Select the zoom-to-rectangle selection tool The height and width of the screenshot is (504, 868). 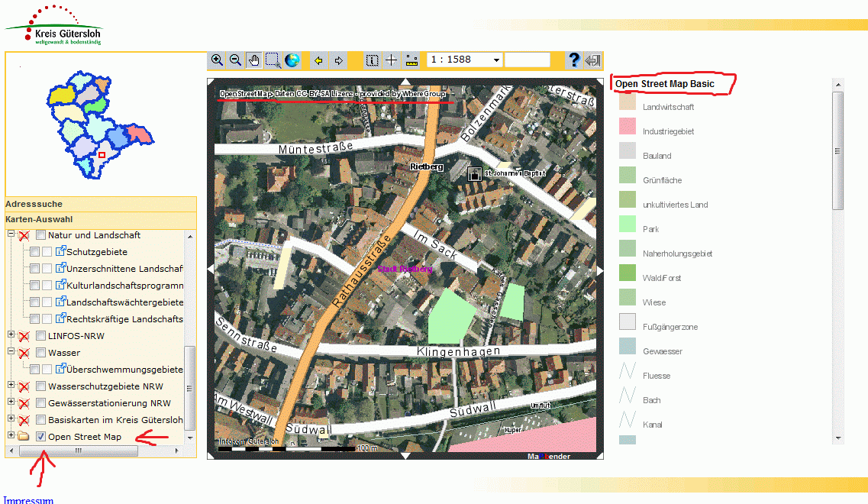pyautogui.click(x=273, y=60)
